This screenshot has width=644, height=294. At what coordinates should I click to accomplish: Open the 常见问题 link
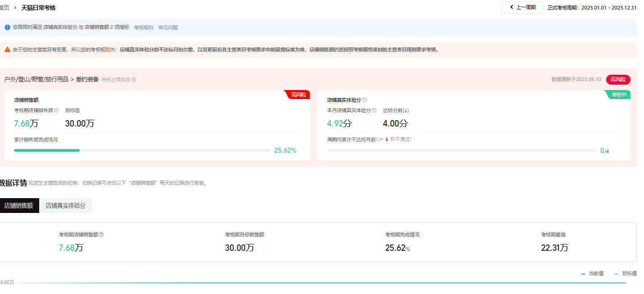[168, 27]
